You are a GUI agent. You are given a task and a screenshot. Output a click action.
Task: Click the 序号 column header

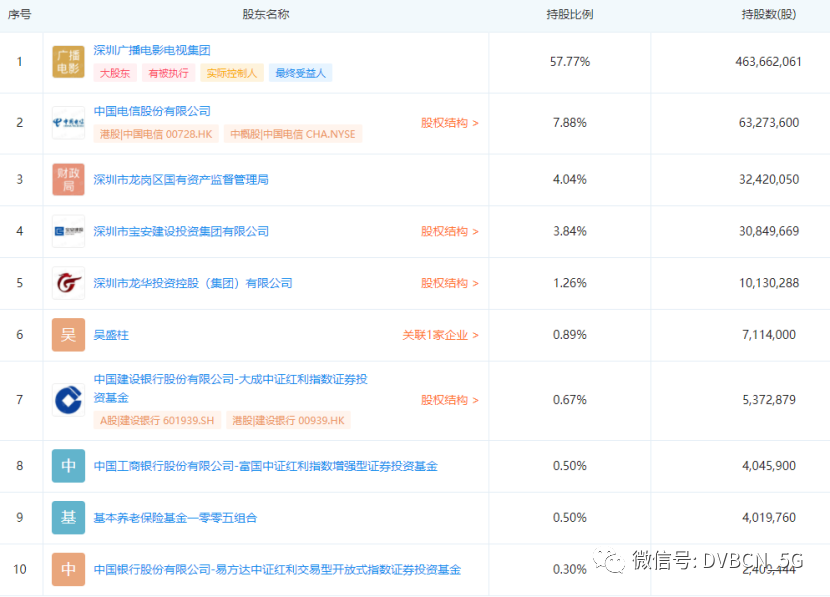[19, 14]
